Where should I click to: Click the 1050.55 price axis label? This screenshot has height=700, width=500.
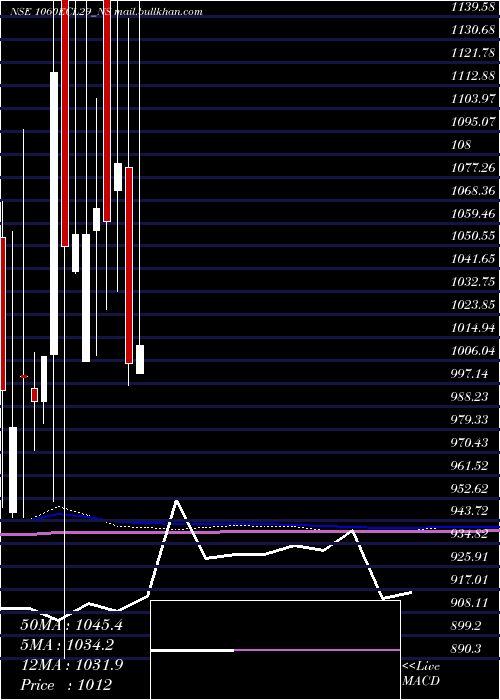pyautogui.click(x=473, y=236)
